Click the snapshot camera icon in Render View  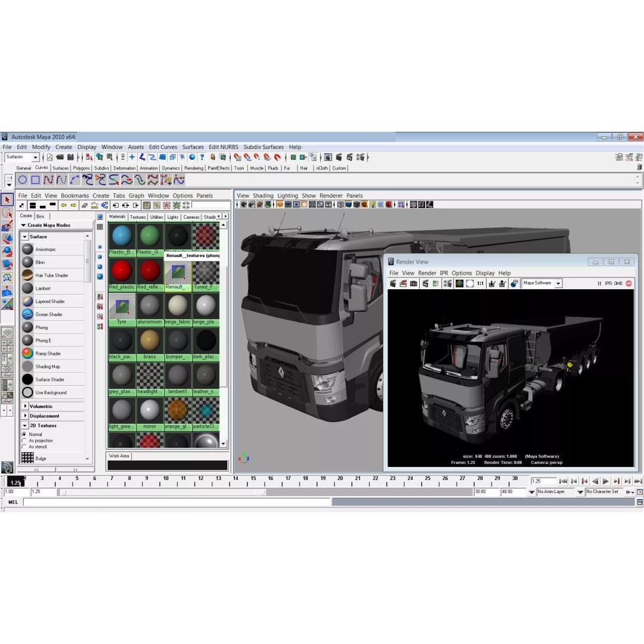click(x=414, y=283)
